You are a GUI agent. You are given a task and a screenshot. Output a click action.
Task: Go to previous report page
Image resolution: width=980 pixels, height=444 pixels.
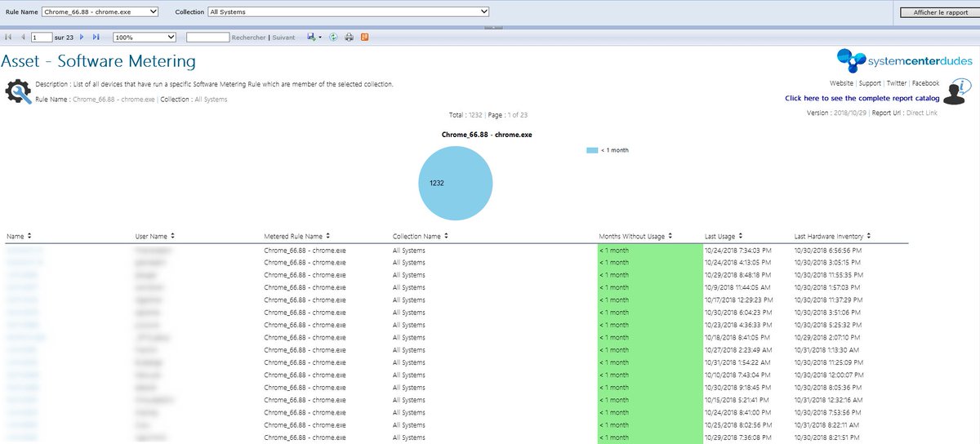click(23, 37)
